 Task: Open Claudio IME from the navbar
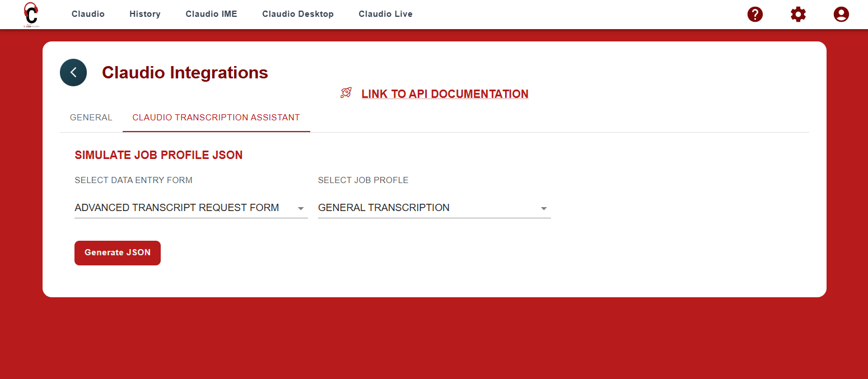click(x=211, y=14)
